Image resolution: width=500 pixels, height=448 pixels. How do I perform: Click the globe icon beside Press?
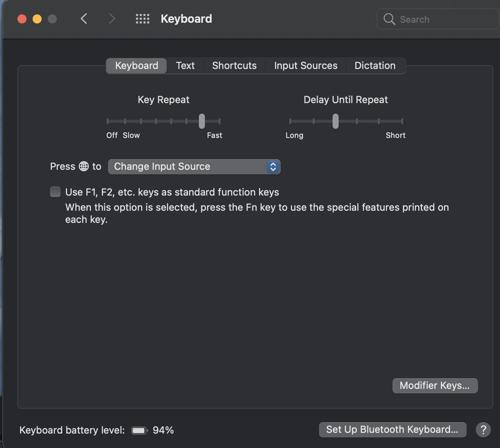click(84, 166)
